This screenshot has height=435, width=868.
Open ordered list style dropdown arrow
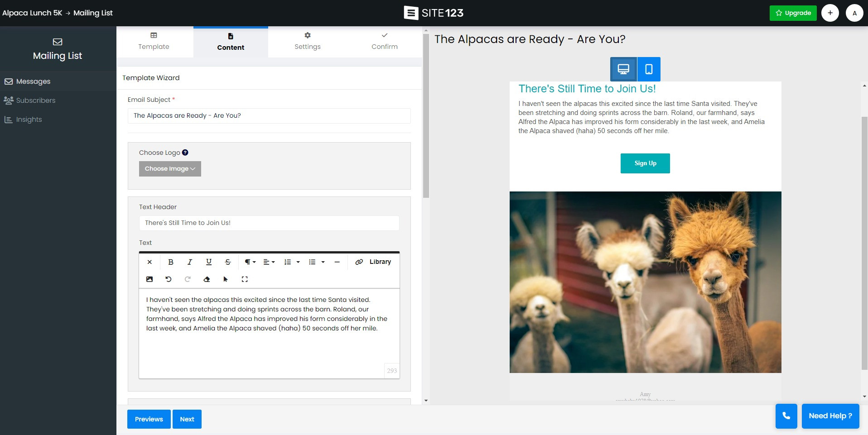[x=298, y=262]
